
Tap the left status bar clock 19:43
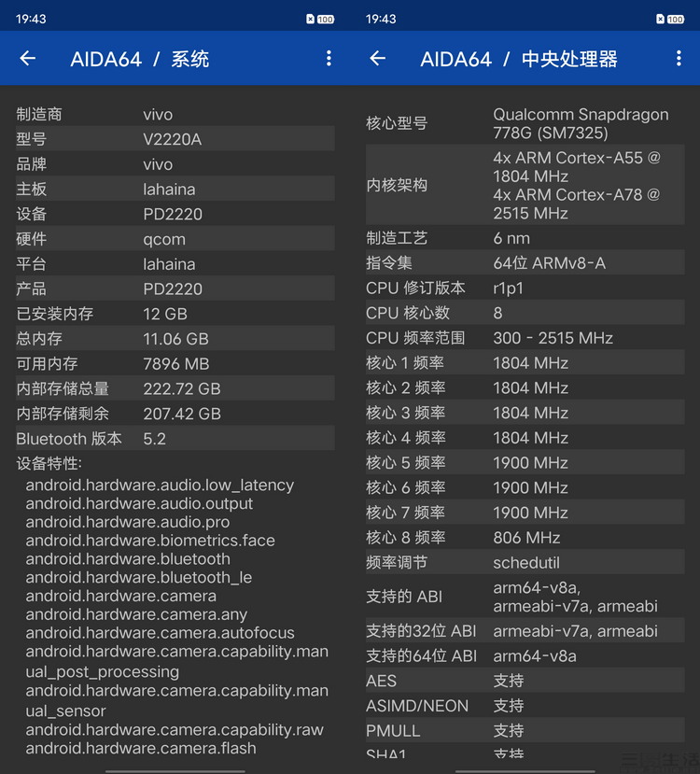coord(31,20)
